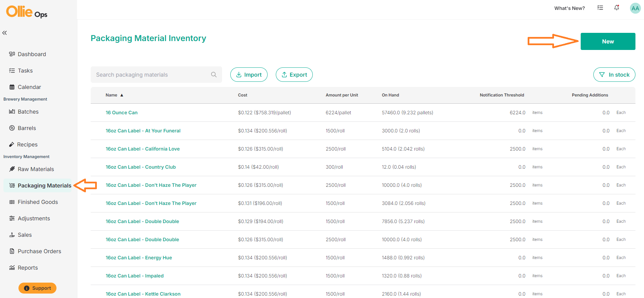Click the Pending Additions column header
The height and width of the screenshot is (298, 644).
click(590, 95)
